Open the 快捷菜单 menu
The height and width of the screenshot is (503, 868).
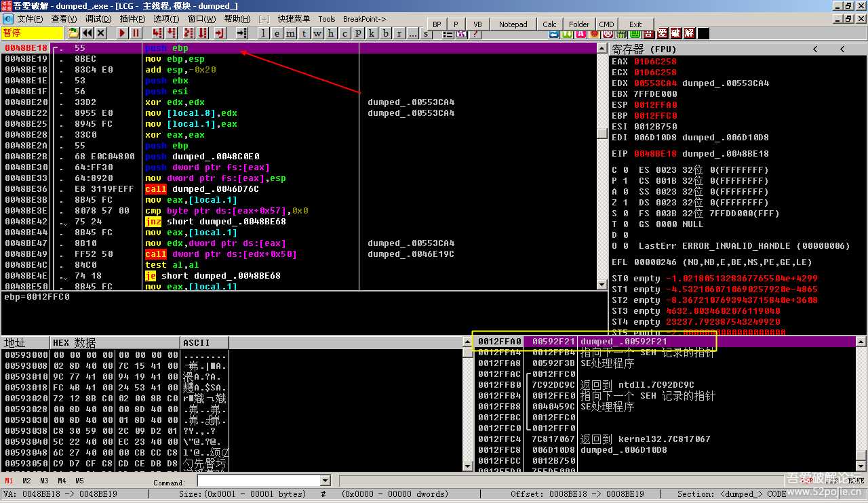click(x=294, y=19)
